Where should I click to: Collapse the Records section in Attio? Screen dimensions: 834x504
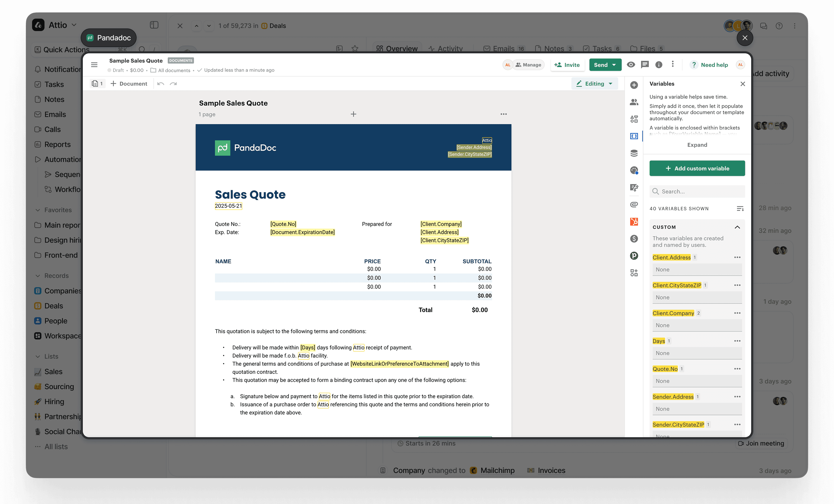38,276
